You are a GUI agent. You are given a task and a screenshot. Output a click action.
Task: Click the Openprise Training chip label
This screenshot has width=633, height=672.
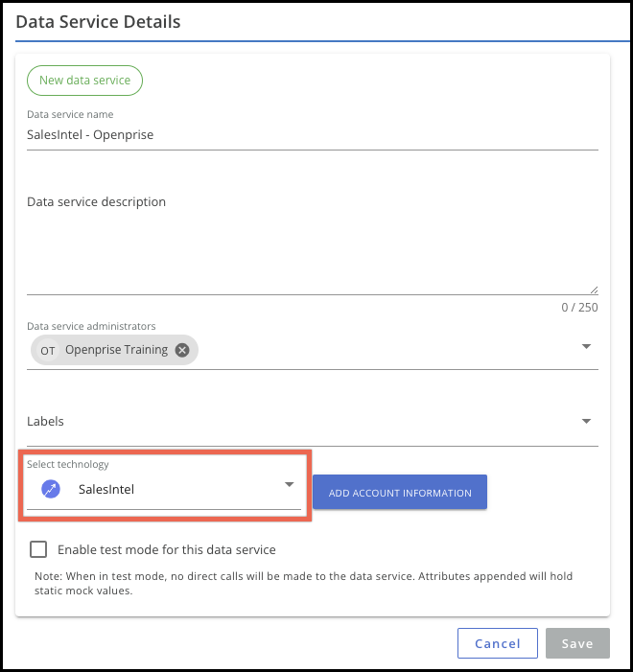[x=117, y=350]
